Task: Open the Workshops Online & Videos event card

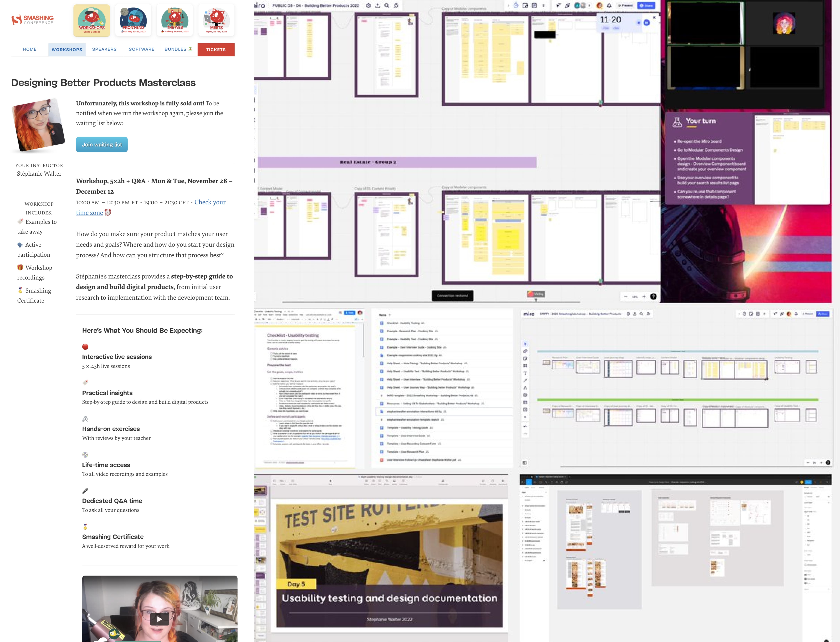Action: coord(92,21)
